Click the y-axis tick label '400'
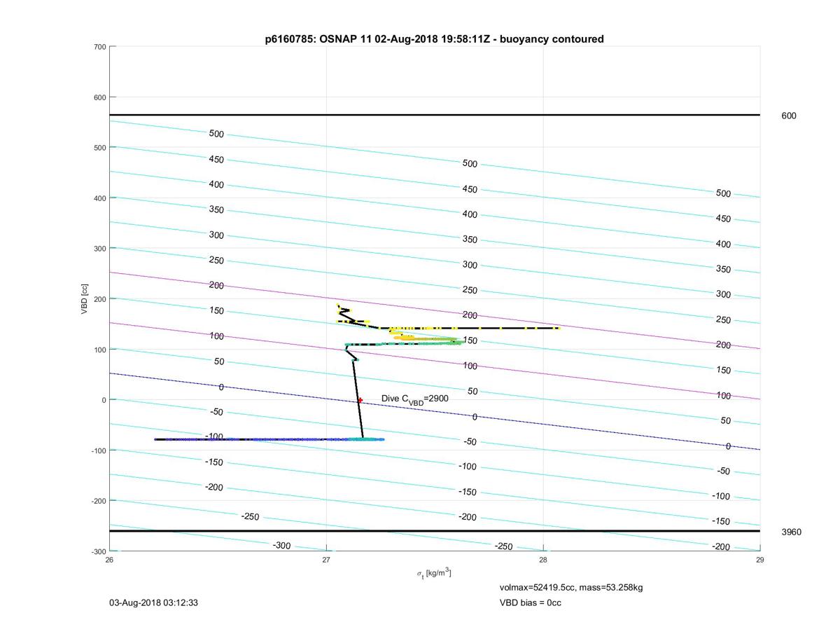This screenshot has height=620, width=840. click(x=99, y=198)
